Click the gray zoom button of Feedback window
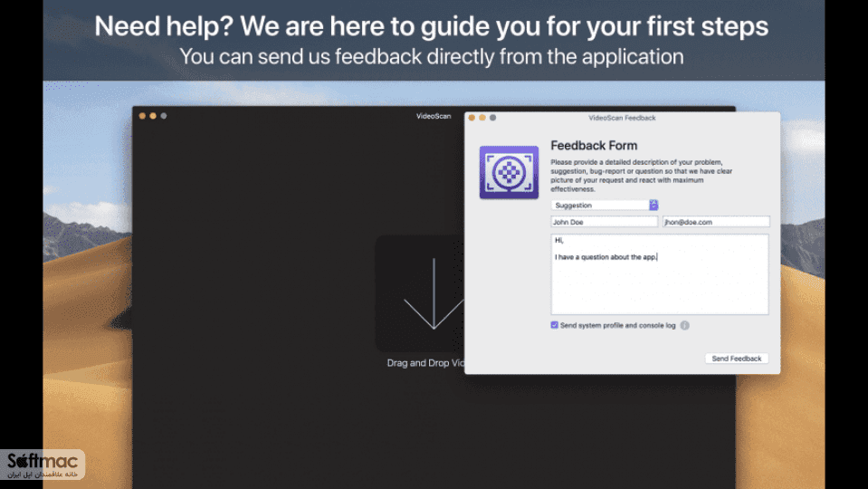This screenshot has height=489, width=868. coord(492,118)
